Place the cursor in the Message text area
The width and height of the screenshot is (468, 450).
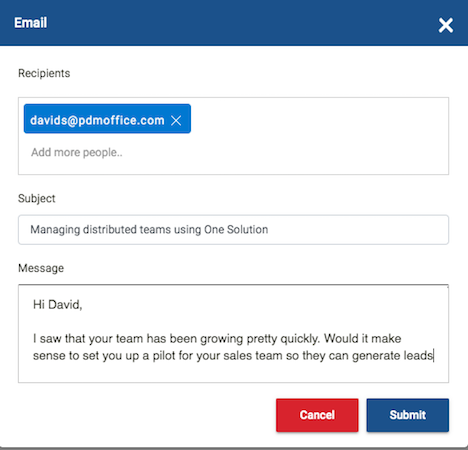233,333
